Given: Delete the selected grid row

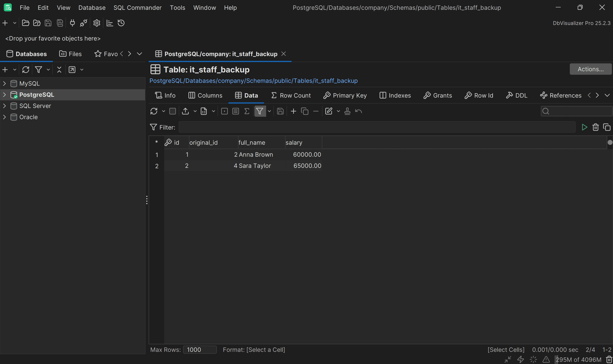Looking at the screenshot, I should pos(316,111).
